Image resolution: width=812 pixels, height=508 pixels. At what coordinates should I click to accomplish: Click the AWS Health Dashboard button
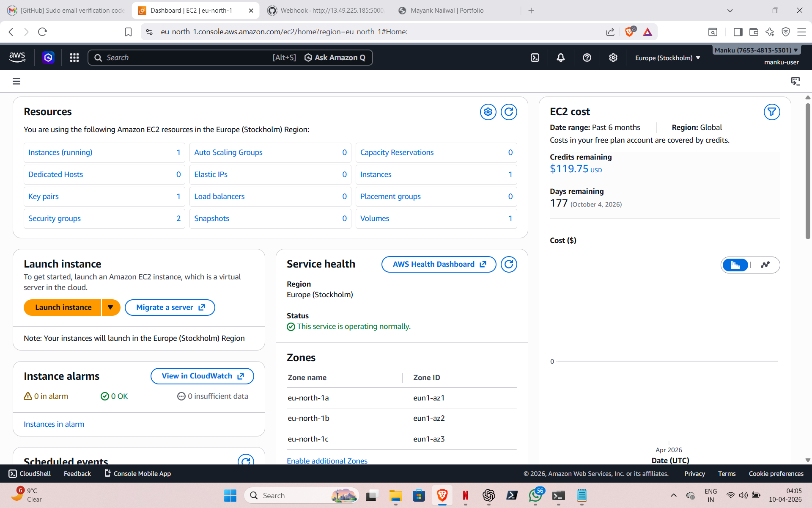coord(439,264)
